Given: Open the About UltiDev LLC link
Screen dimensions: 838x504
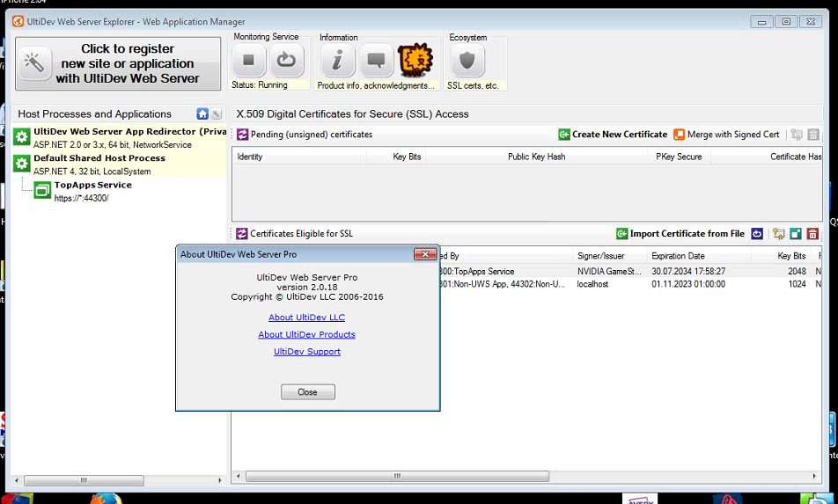Looking at the screenshot, I should click(x=306, y=318).
